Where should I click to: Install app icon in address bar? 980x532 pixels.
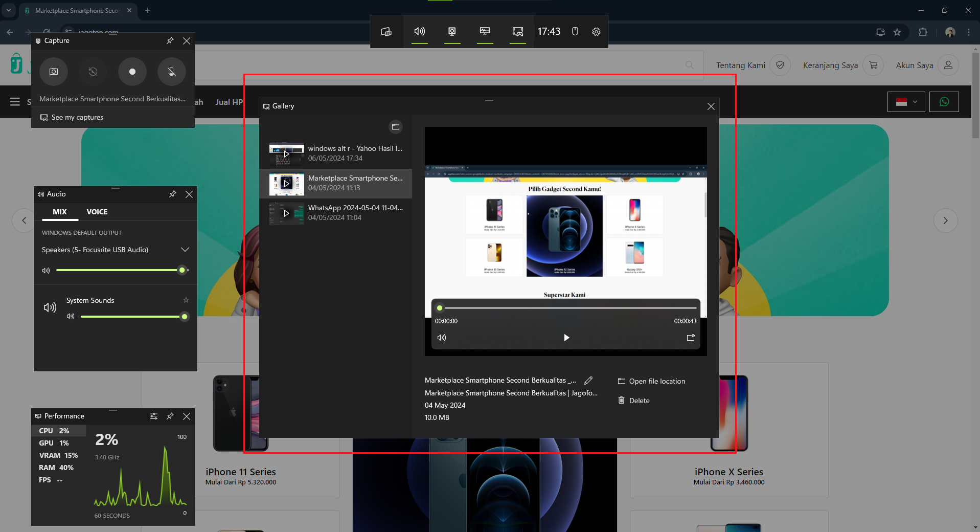click(880, 32)
